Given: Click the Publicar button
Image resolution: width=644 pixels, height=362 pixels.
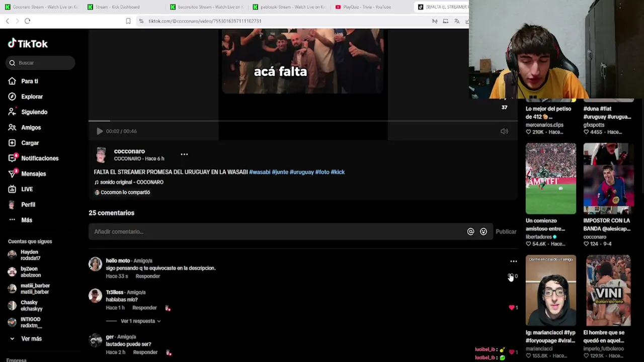Looking at the screenshot, I should coord(506,232).
